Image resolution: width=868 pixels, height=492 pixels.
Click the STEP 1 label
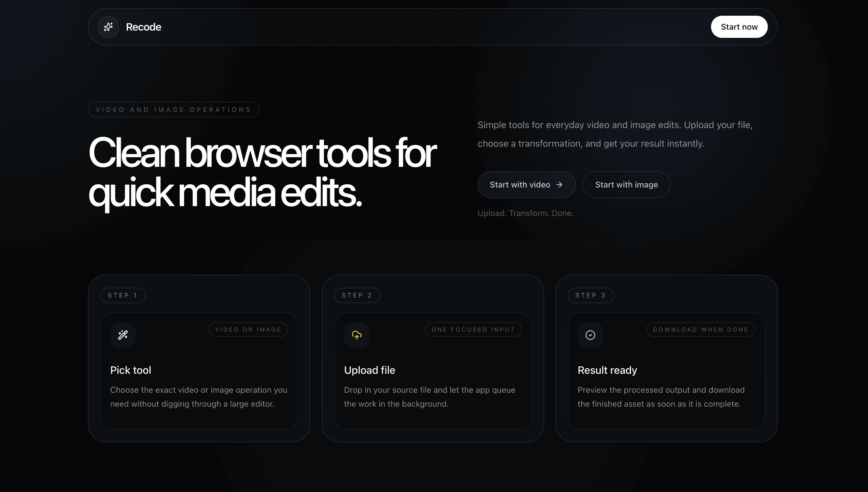point(123,295)
